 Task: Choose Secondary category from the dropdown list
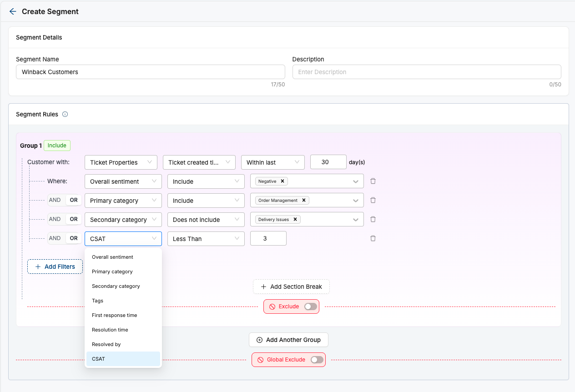pos(123,286)
